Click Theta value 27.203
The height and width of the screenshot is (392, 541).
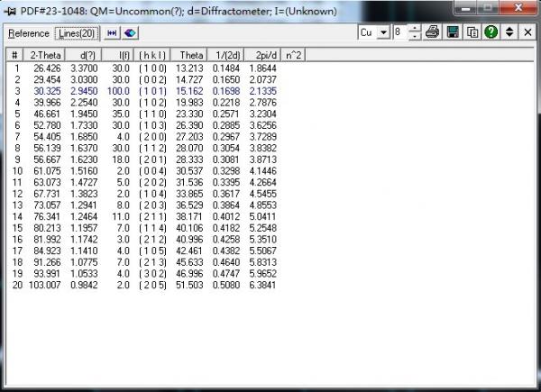coord(189,137)
